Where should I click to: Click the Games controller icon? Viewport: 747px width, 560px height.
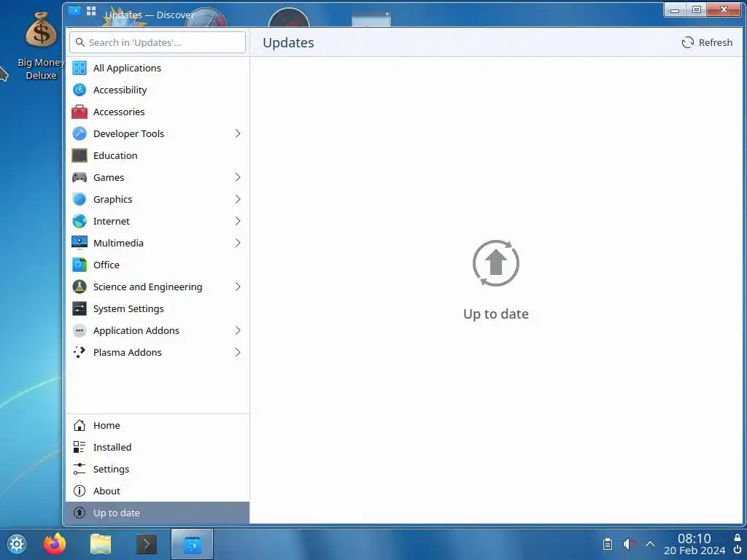tap(80, 178)
